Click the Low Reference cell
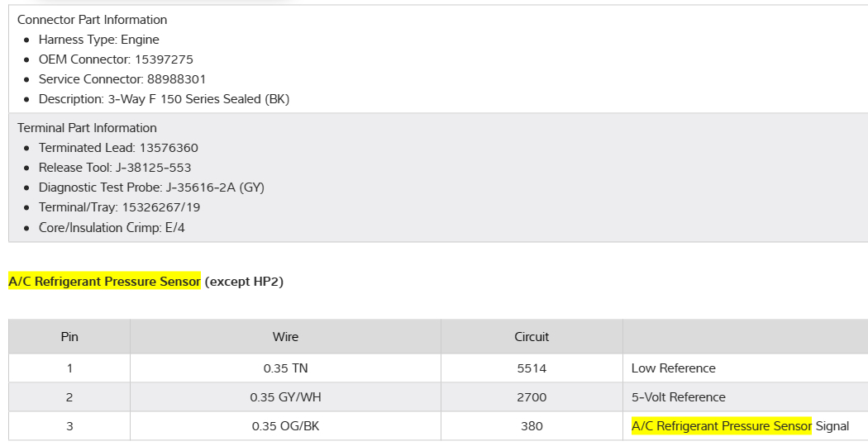Image resolution: width=868 pixels, height=446 pixels. pos(673,368)
